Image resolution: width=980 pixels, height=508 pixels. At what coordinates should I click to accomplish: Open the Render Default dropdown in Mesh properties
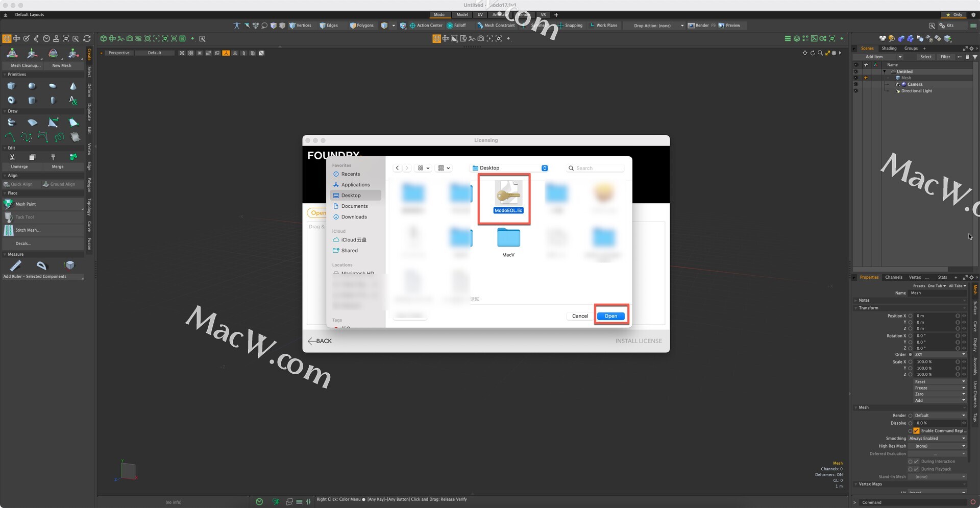940,416
